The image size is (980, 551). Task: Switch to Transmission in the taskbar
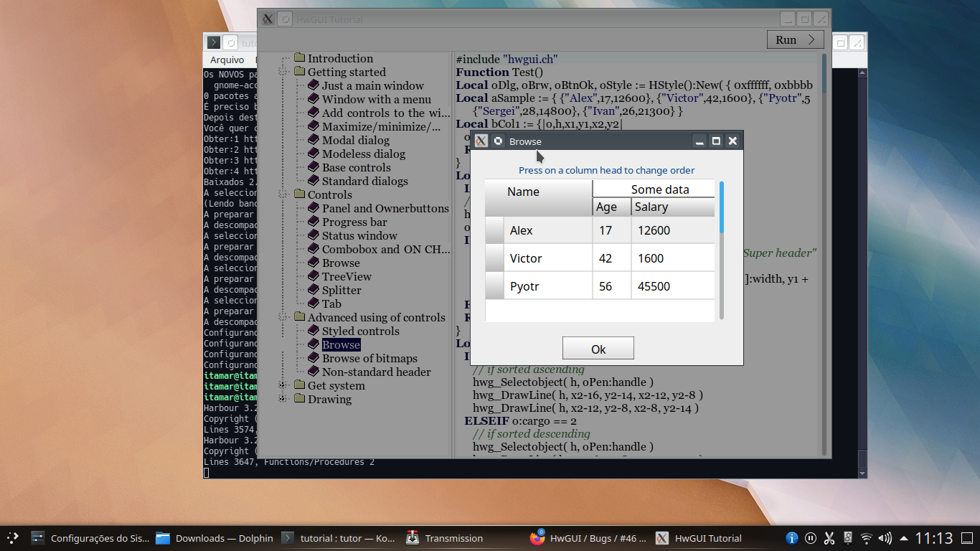[x=445, y=538]
